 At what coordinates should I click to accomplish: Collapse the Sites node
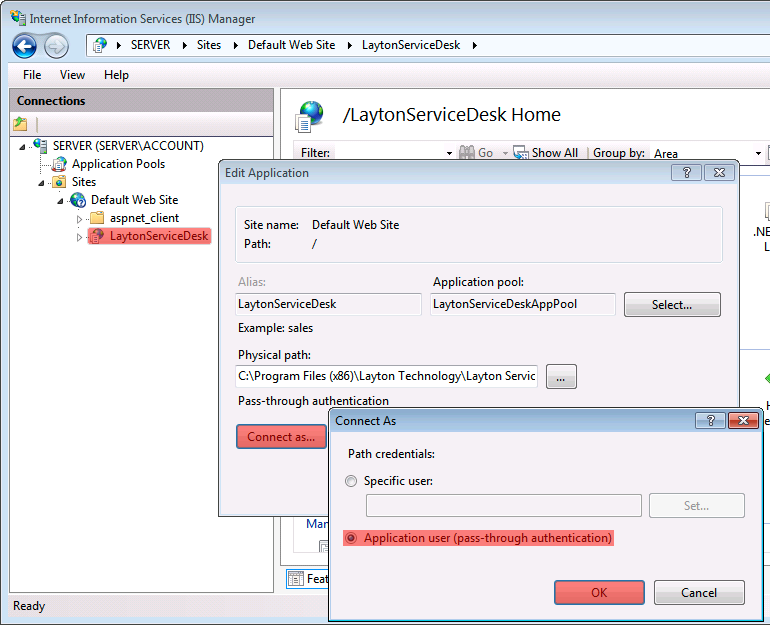point(41,183)
